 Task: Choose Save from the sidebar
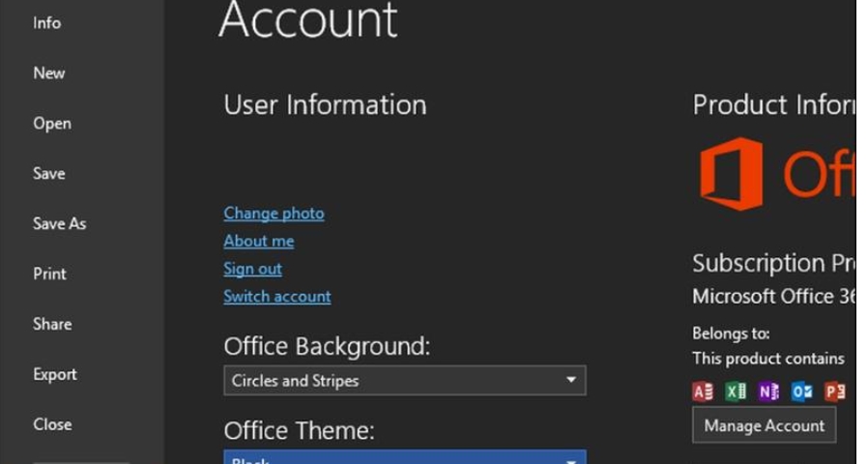point(48,173)
